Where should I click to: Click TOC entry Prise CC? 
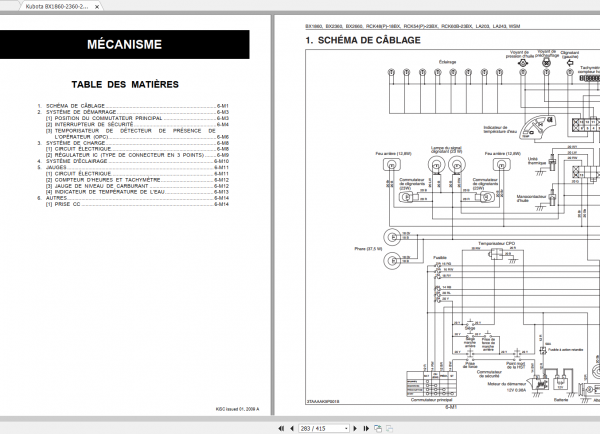tap(137, 204)
